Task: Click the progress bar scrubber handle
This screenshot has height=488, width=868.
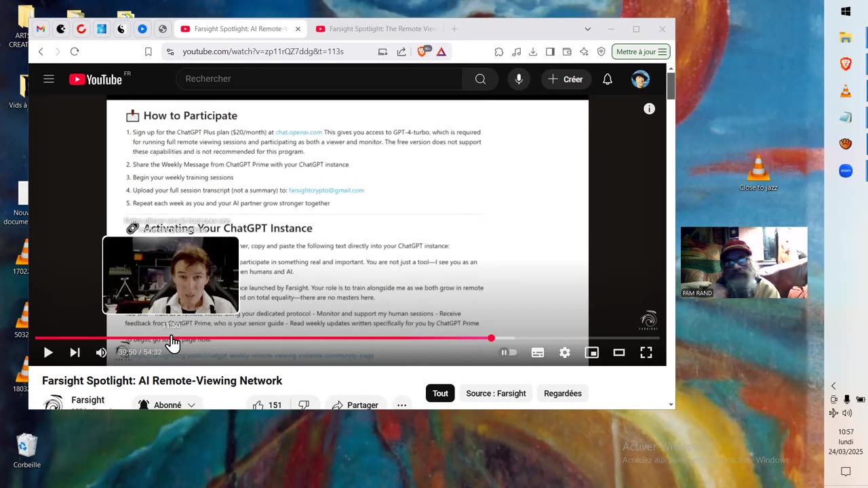Action: pos(491,338)
